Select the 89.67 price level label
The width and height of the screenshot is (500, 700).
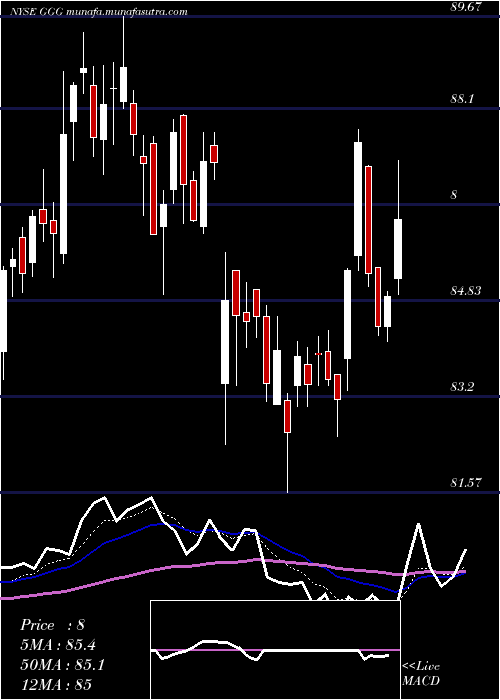coord(466,6)
